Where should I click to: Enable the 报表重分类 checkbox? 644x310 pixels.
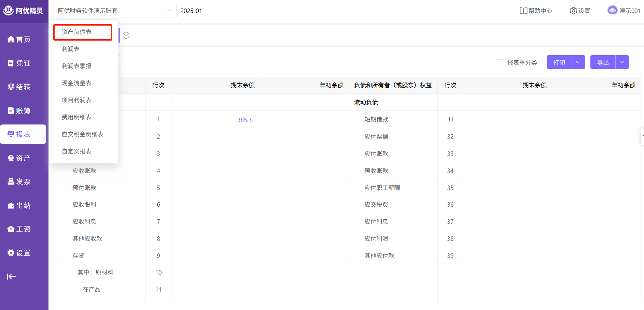point(501,62)
